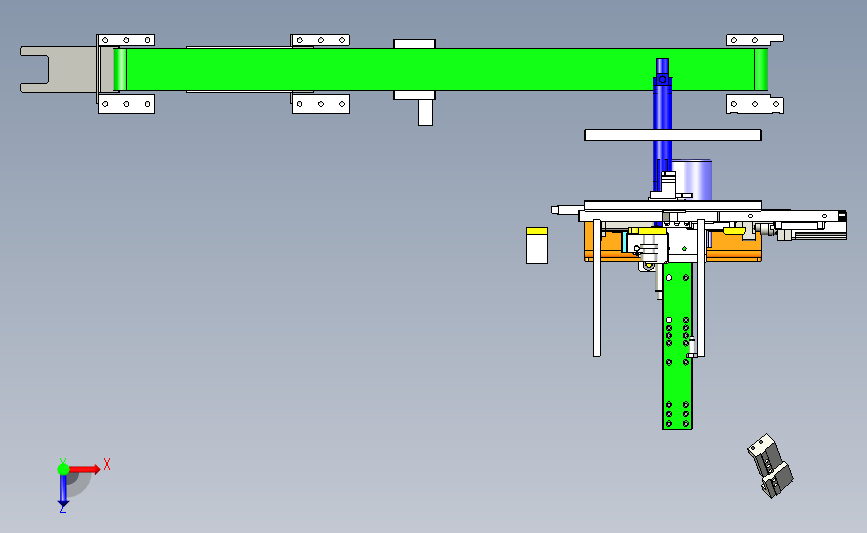867x533 pixels.
Task: Click the blue Z axis label
Action: pyautogui.click(x=62, y=510)
